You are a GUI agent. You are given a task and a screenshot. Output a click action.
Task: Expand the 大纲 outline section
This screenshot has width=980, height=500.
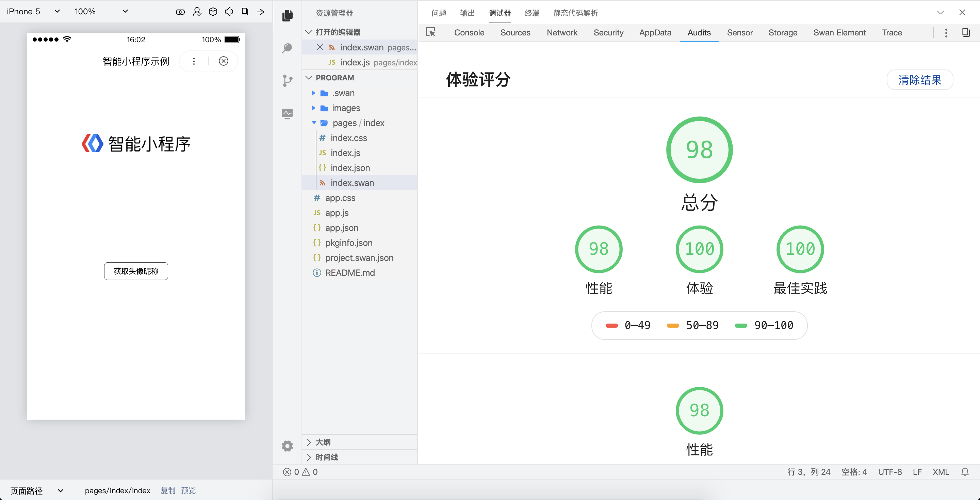click(323, 442)
